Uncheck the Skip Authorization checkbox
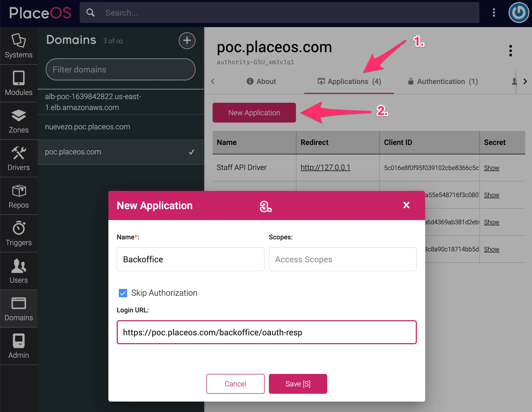 click(x=123, y=293)
